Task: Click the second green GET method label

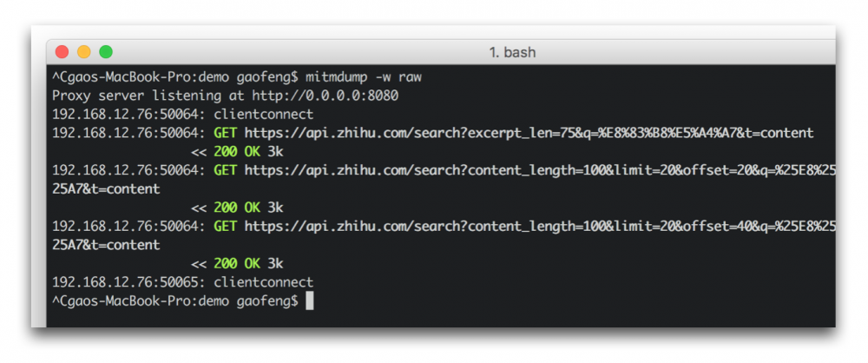Action: pos(225,170)
